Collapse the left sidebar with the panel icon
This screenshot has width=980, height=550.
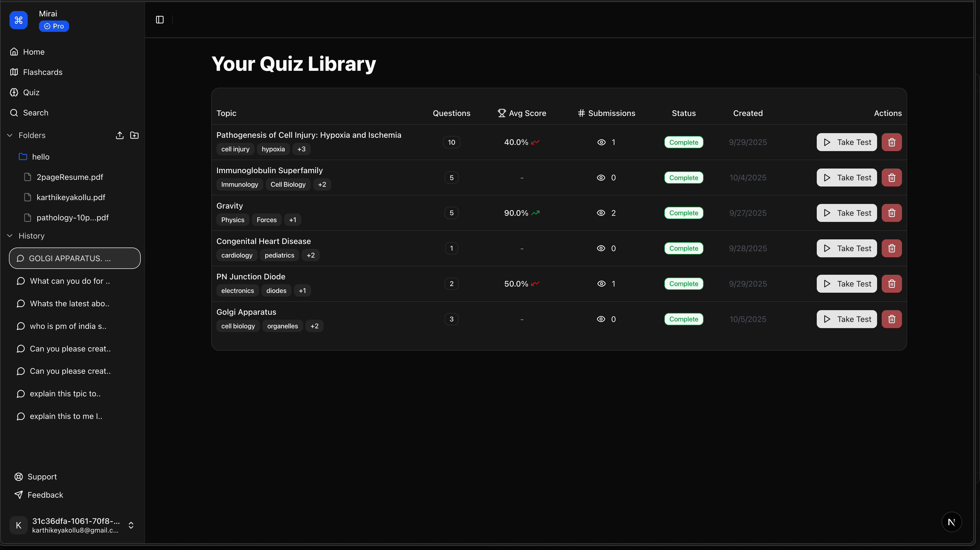159,20
